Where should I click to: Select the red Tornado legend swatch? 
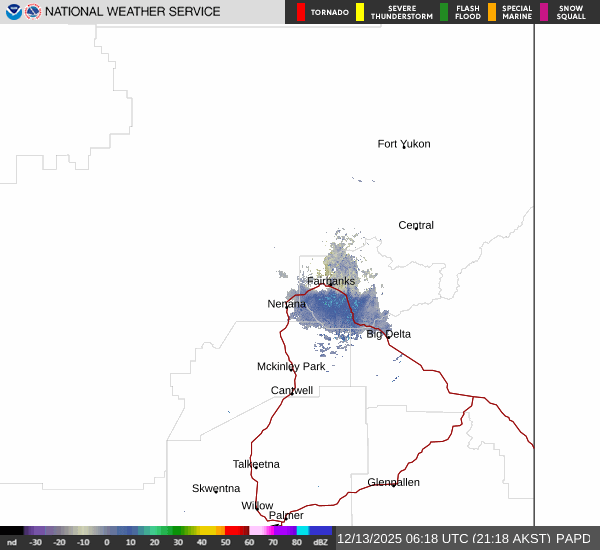tap(301, 12)
